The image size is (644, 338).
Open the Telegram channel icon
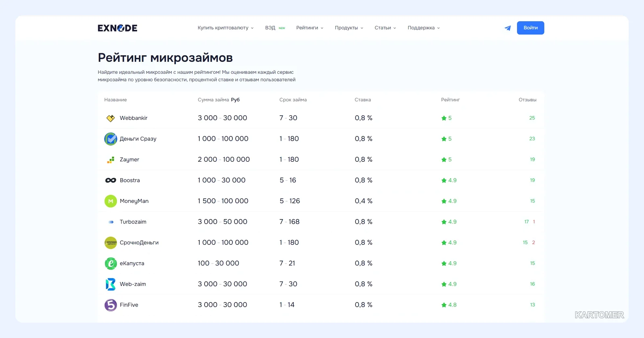point(508,28)
